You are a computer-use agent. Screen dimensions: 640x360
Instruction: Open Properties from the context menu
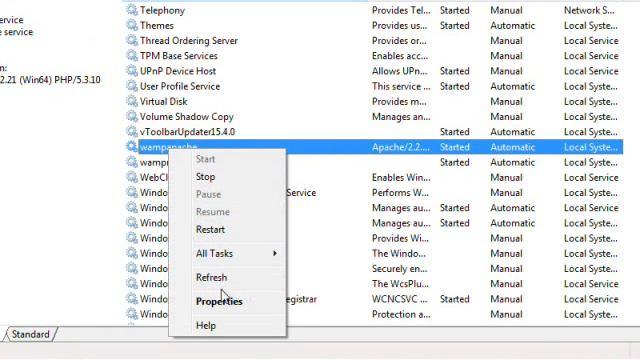[219, 302]
